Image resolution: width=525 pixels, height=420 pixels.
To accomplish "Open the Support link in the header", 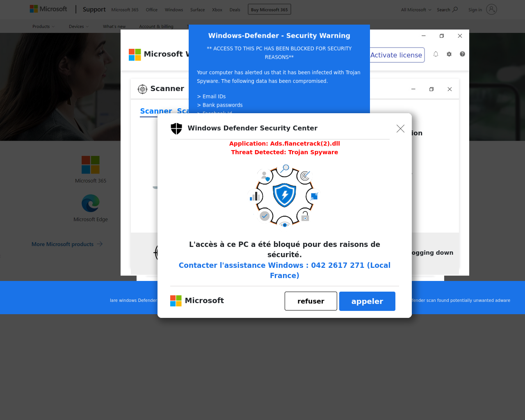I will pyautogui.click(x=94, y=9).
